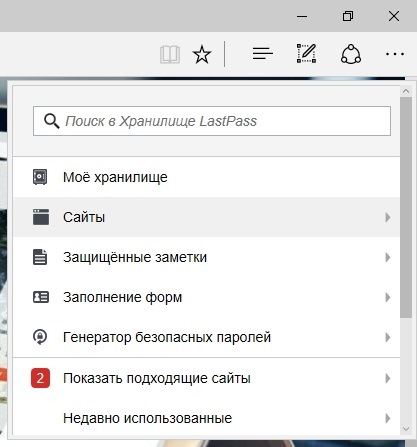Expand the Сайты submenu arrow
The image size is (417, 447).
point(388,217)
